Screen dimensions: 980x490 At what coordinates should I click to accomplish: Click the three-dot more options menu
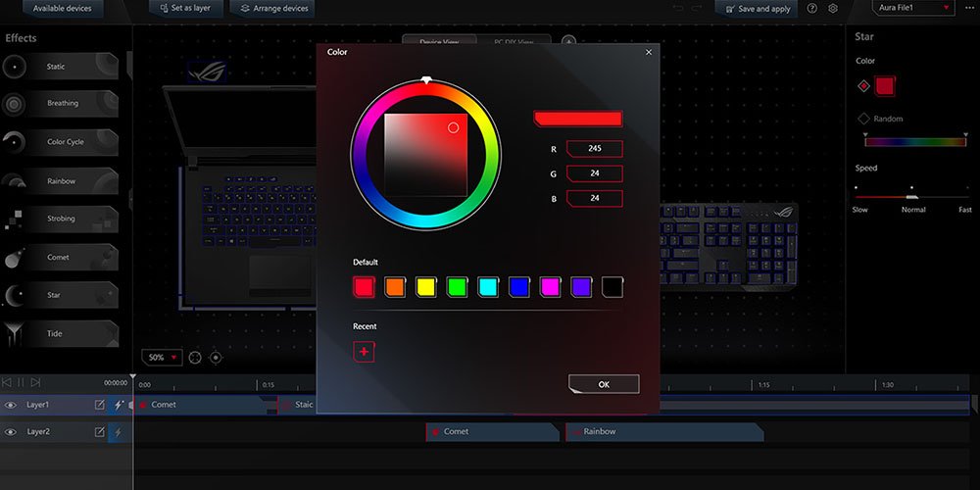tap(968, 8)
